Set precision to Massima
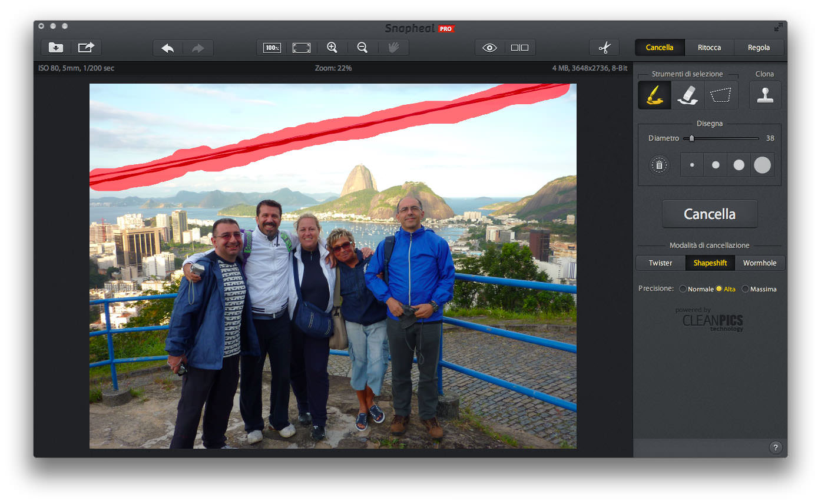 coord(746,289)
